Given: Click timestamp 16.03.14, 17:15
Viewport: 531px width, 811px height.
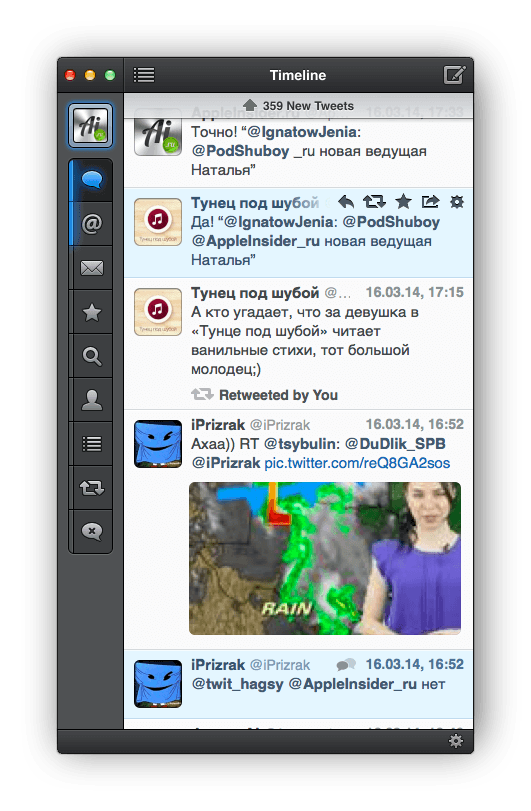Looking at the screenshot, I should (x=415, y=293).
